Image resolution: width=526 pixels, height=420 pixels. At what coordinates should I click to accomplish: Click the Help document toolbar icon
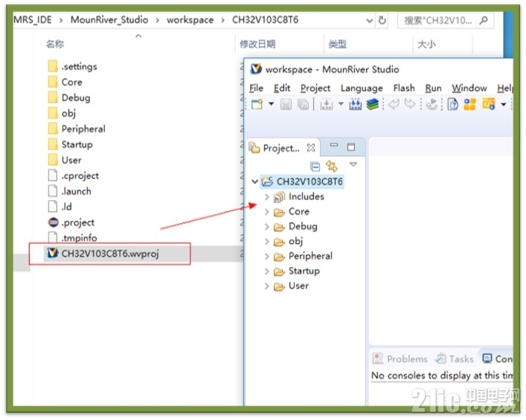453,105
